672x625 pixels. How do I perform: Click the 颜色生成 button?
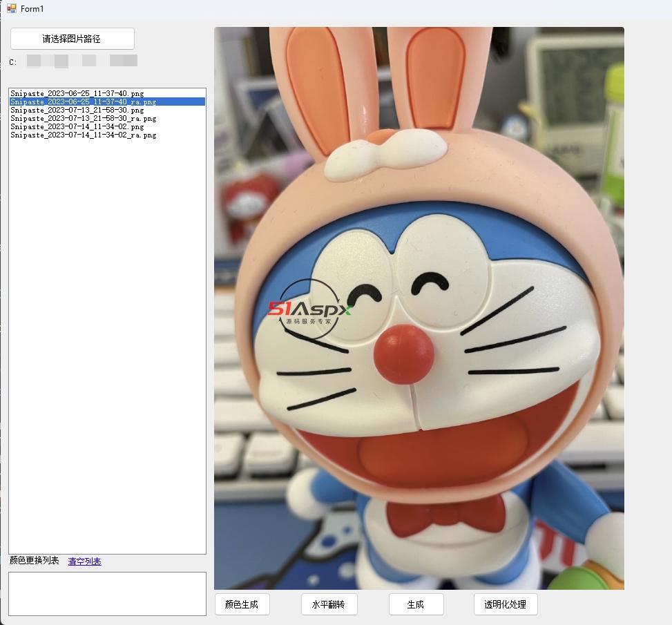coord(242,604)
